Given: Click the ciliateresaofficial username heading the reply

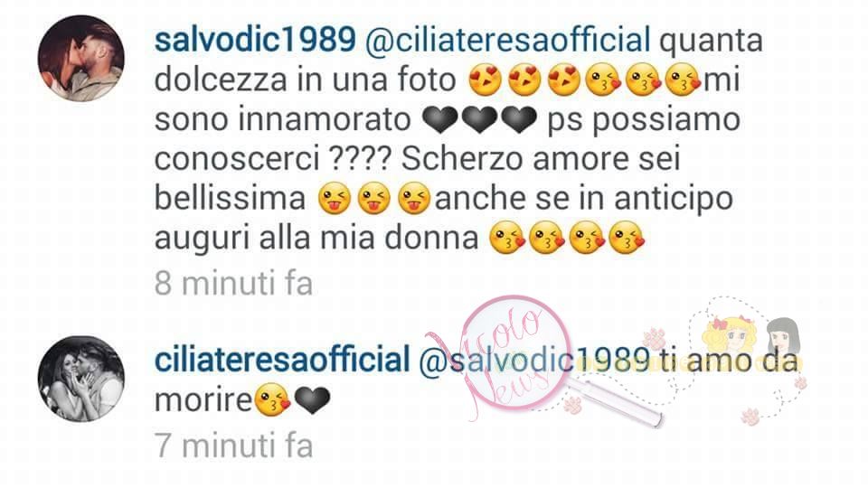Looking at the screenshot, I should pos(282,360).
